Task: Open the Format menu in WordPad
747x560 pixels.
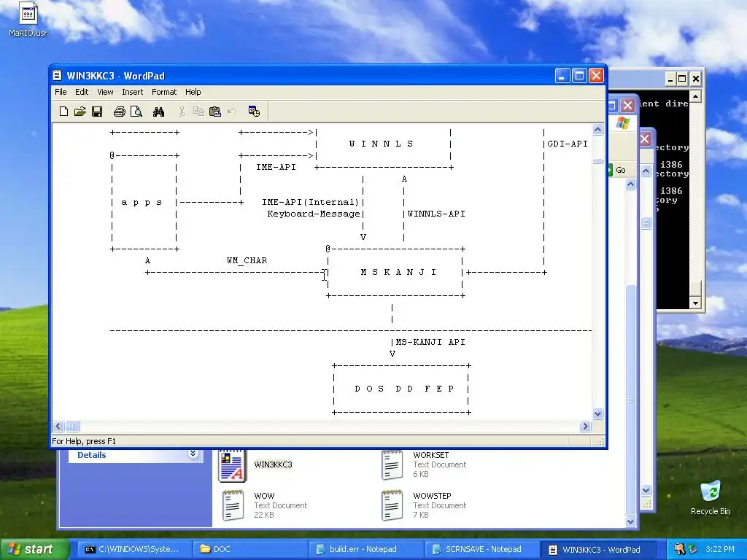Action: (164, 92)
